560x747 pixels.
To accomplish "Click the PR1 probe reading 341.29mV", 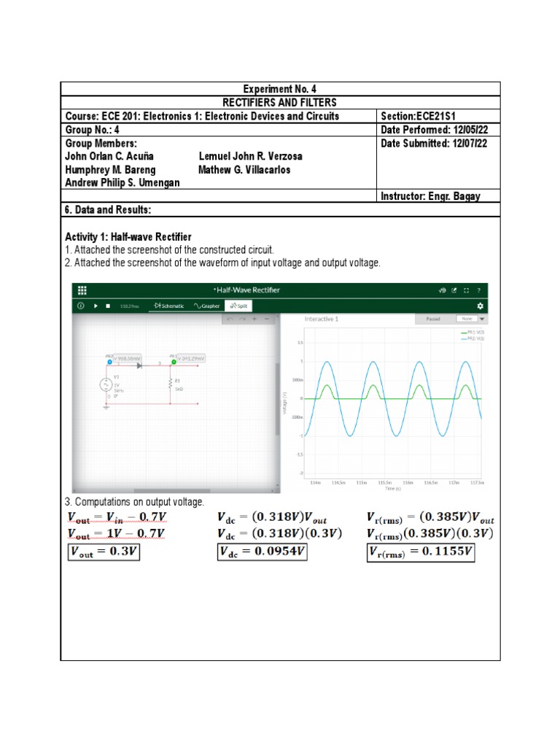I will [191, 358].
